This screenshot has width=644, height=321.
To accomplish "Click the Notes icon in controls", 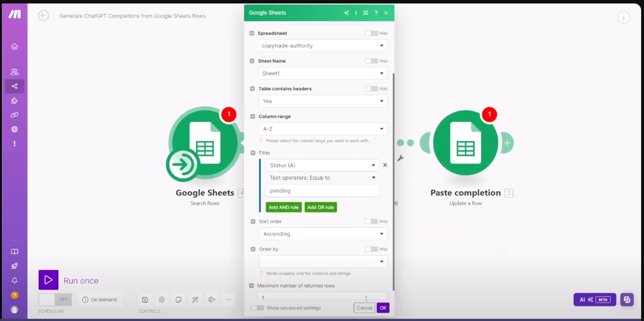I will (178, 300).
